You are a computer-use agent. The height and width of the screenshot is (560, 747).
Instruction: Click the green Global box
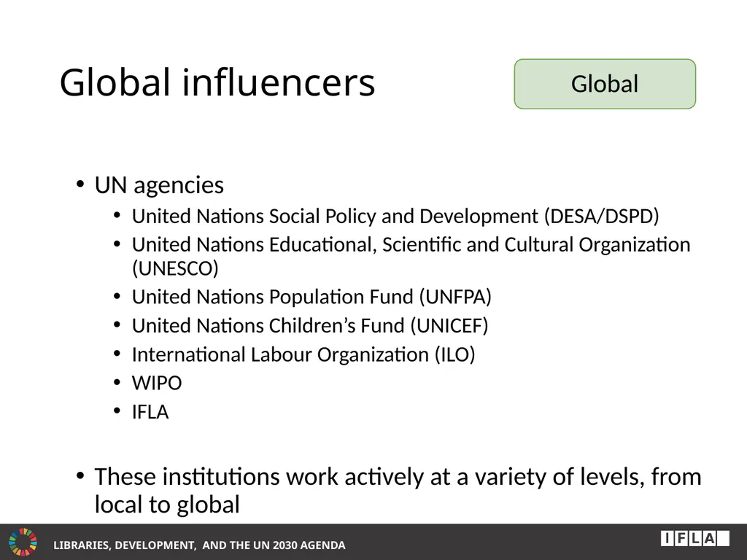(x=605, y=84)
